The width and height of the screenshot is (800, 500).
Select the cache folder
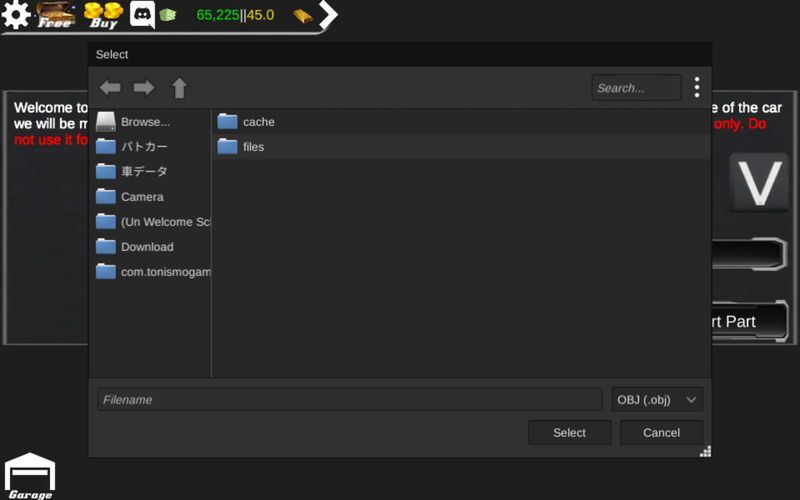click(258, 122)
